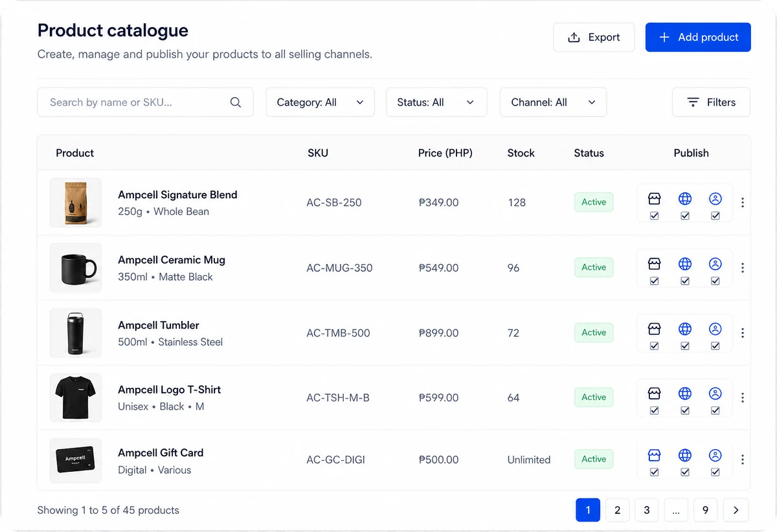Go to page 2
The height and width of the screenshot is (532, 777).
618,510
